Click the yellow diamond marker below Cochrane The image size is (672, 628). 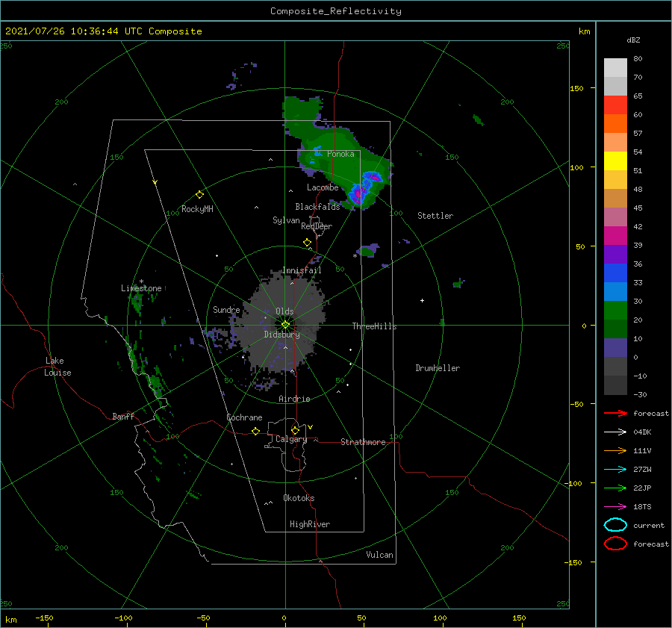[256, 431]
